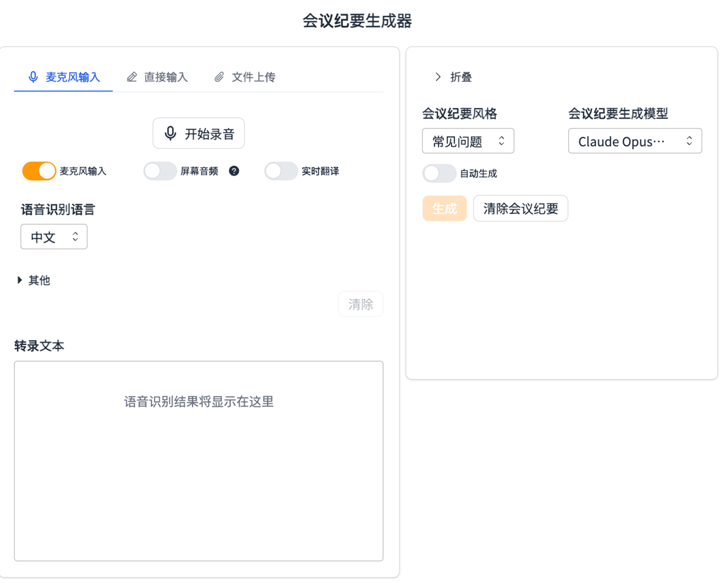Click the paperclip icon for file upload
728x583 pixels.
[x=219, y=77]
